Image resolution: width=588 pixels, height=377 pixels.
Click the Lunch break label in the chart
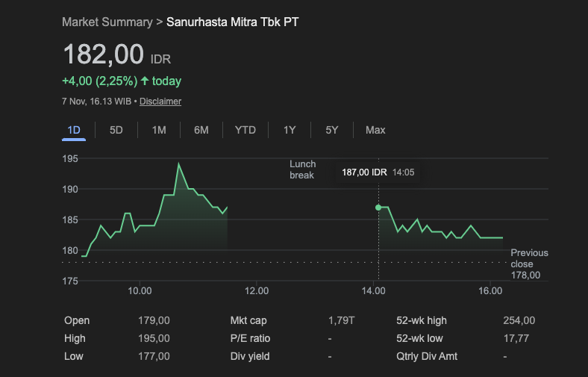[x=303, y=169]
